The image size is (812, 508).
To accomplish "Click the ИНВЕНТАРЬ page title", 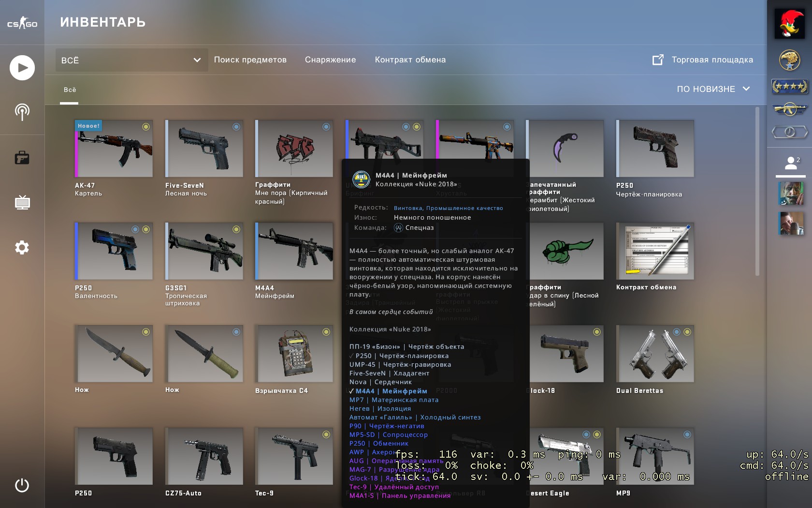I will click(x=103, y=22).
